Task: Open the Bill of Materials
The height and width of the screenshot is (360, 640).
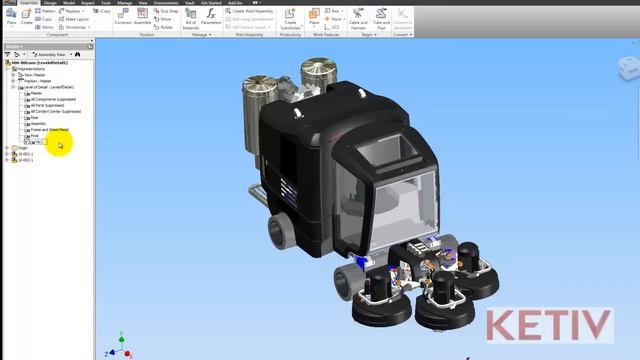Action: tap(191, 19)
